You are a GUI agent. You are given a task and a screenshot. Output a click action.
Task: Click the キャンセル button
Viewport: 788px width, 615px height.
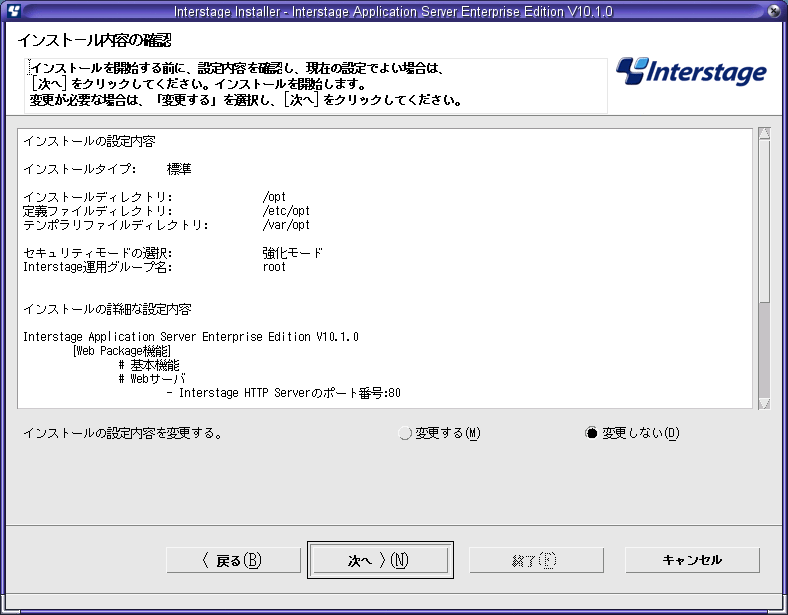tap(693, 560)
